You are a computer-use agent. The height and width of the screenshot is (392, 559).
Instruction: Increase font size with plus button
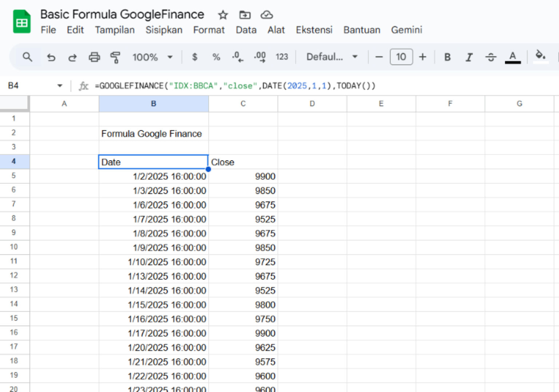[x=423, y=57]
